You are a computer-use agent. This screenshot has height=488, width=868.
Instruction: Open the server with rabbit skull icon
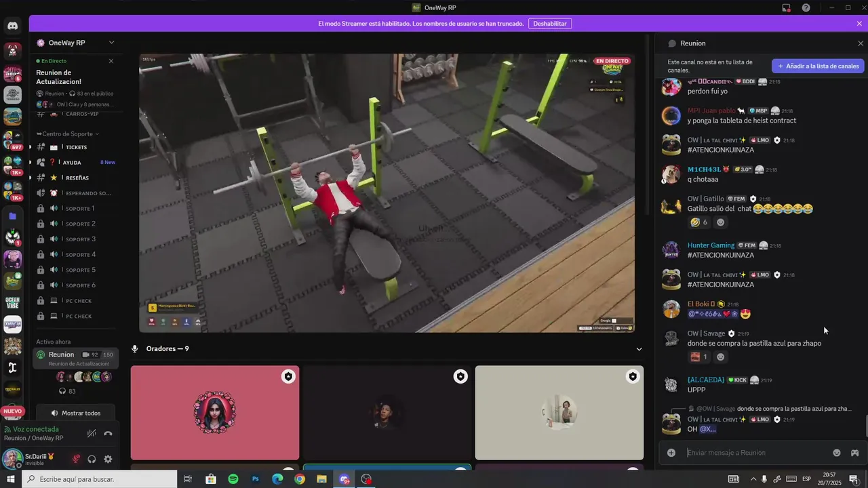coord(12,51)
